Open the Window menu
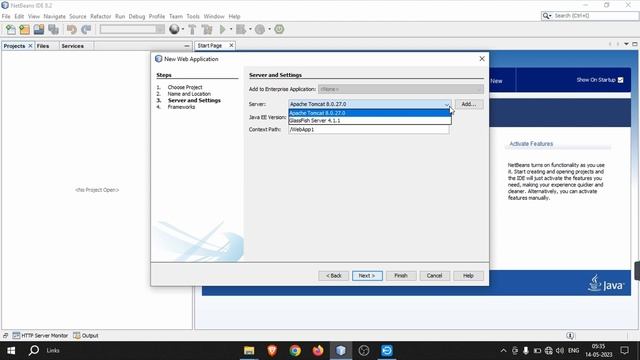Viewport: 640px width, 360px height. pos(214,16)
